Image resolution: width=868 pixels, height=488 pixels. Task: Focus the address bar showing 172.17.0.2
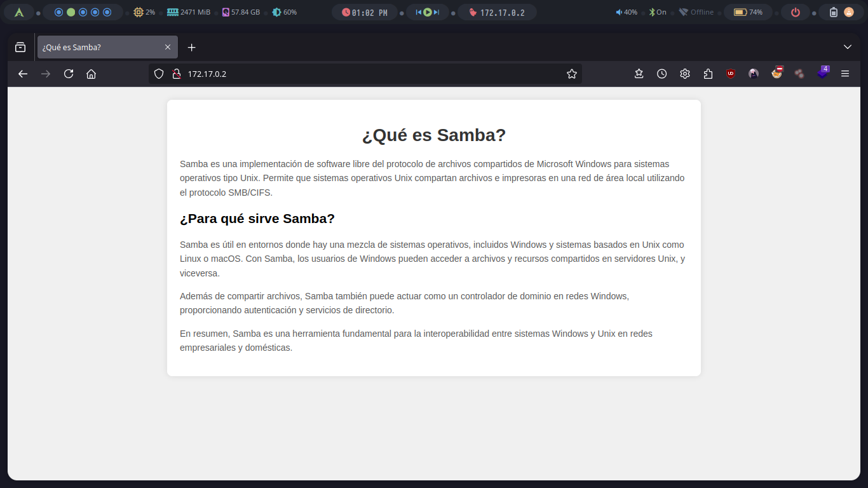click(369, 74)
